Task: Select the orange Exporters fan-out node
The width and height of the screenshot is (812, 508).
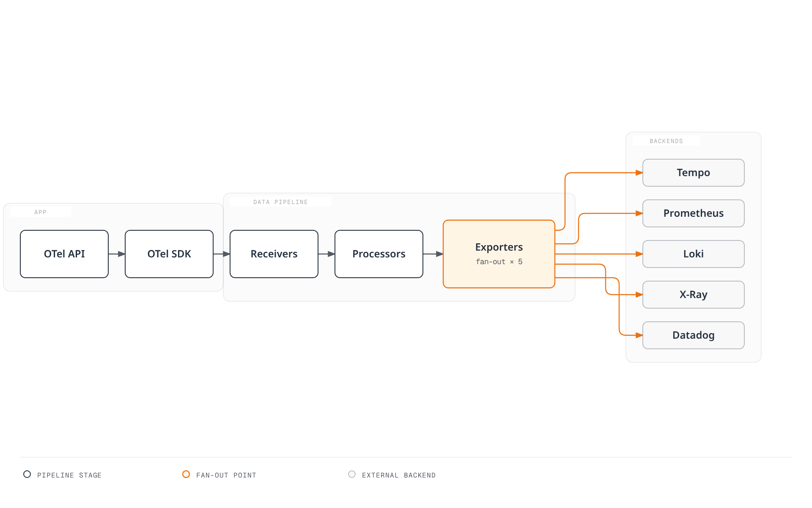Action: 499,254
